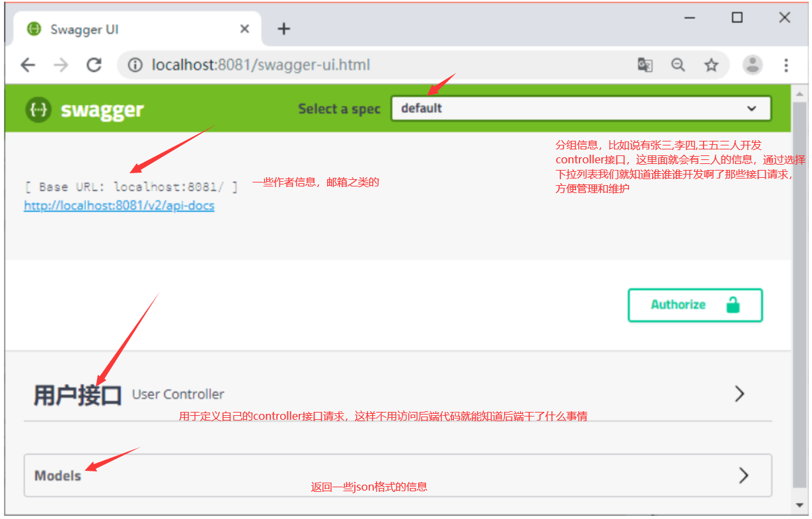
Task: Open the localhost:8081/v2/api-docs link
Action: coord(119,206)
